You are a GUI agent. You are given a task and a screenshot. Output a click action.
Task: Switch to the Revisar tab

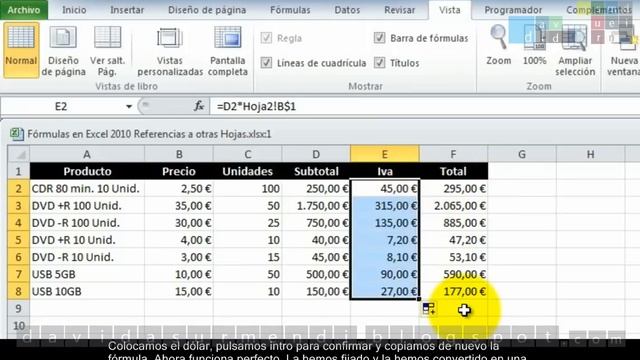[399, 10]
